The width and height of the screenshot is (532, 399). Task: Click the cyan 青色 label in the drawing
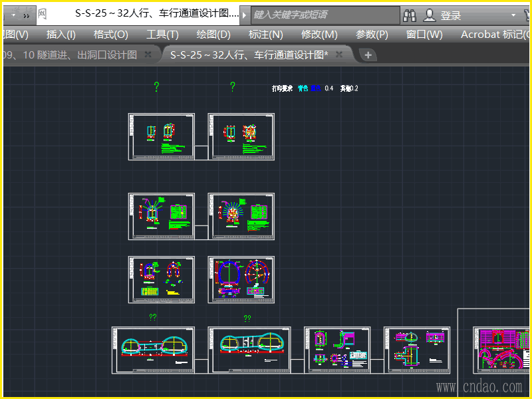303,88
